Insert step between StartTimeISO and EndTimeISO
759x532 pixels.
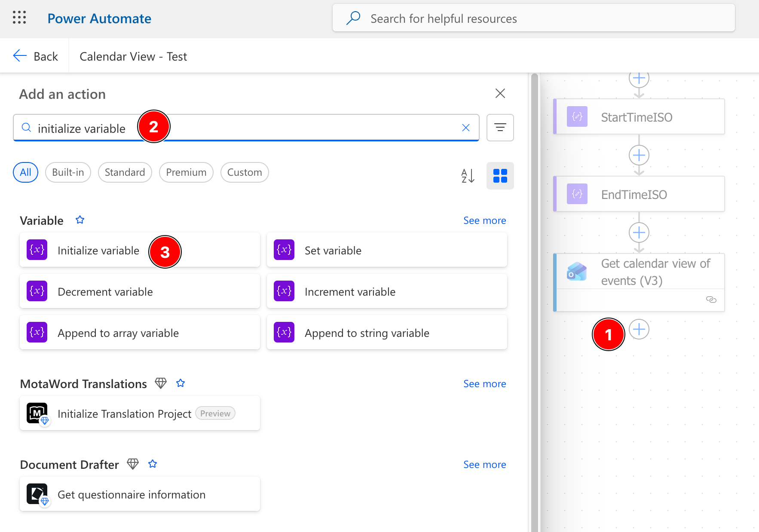pos(639,155)
